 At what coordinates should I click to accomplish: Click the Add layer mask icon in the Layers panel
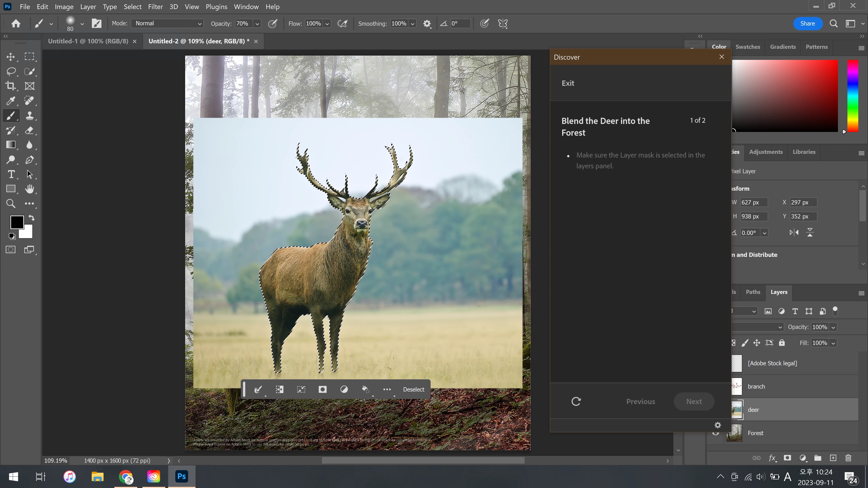[x=788, y=458]
